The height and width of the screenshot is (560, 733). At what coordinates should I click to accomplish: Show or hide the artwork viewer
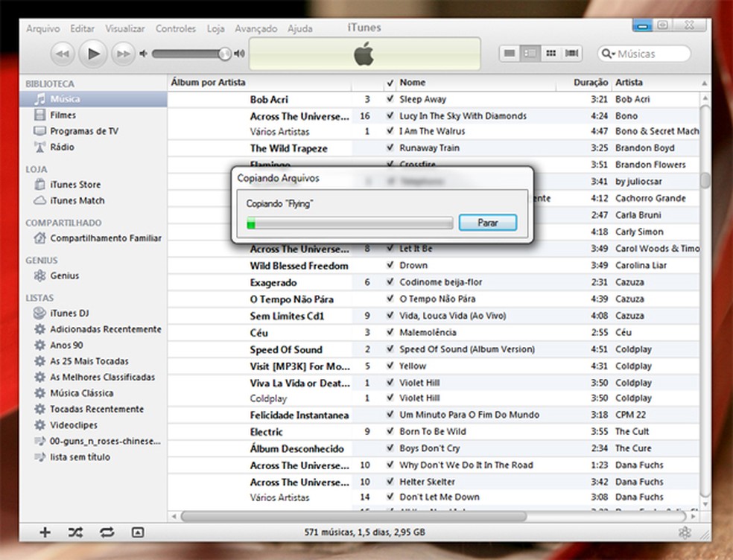point(137,532)
